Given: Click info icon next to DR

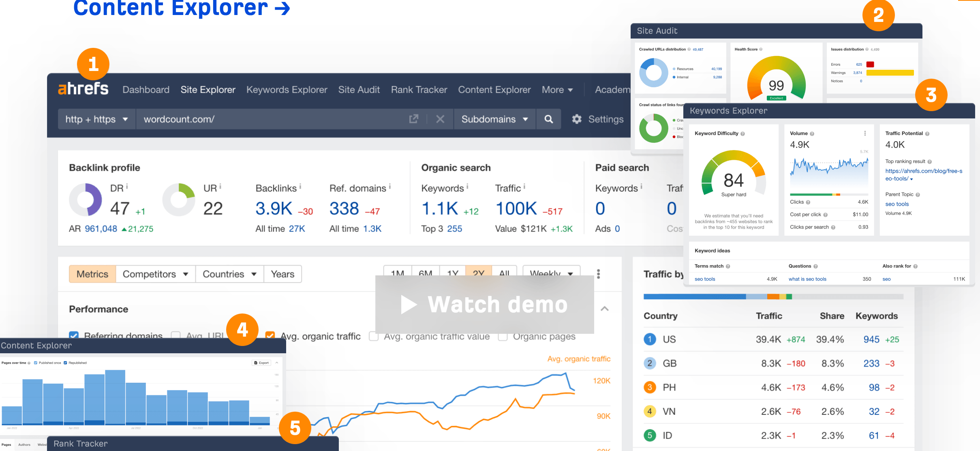Looking at the screenshot, I should point(127,186).
